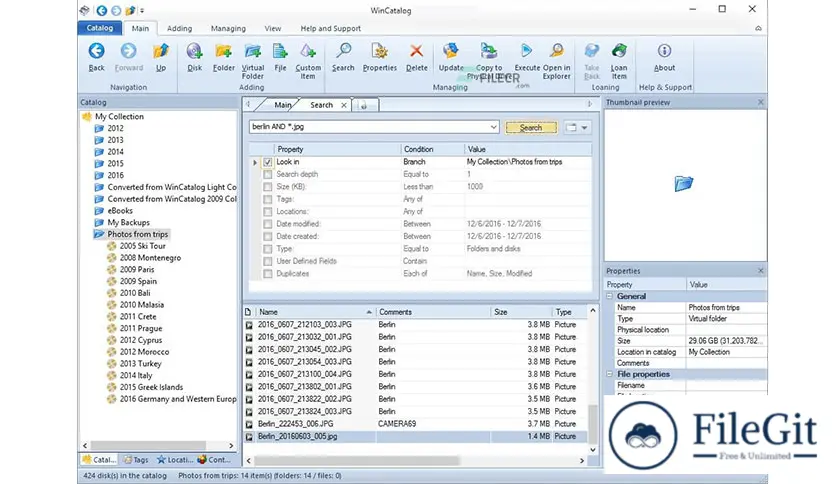Add a Custom Item

pyautogui.click(x=308, y=51)
